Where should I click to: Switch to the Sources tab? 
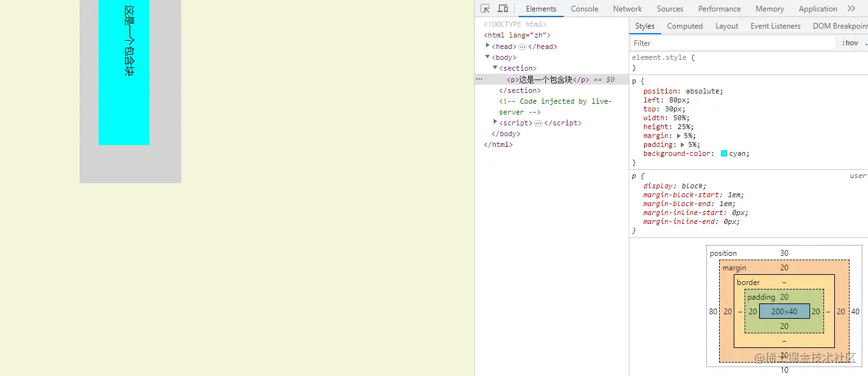pyautogui.click(x=670, y=9)
